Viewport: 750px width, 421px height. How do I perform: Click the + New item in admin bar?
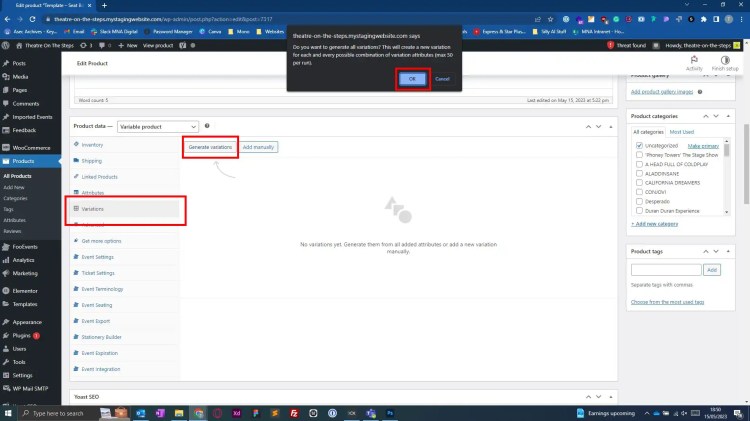pyautogui.click(x=128, y=45)
